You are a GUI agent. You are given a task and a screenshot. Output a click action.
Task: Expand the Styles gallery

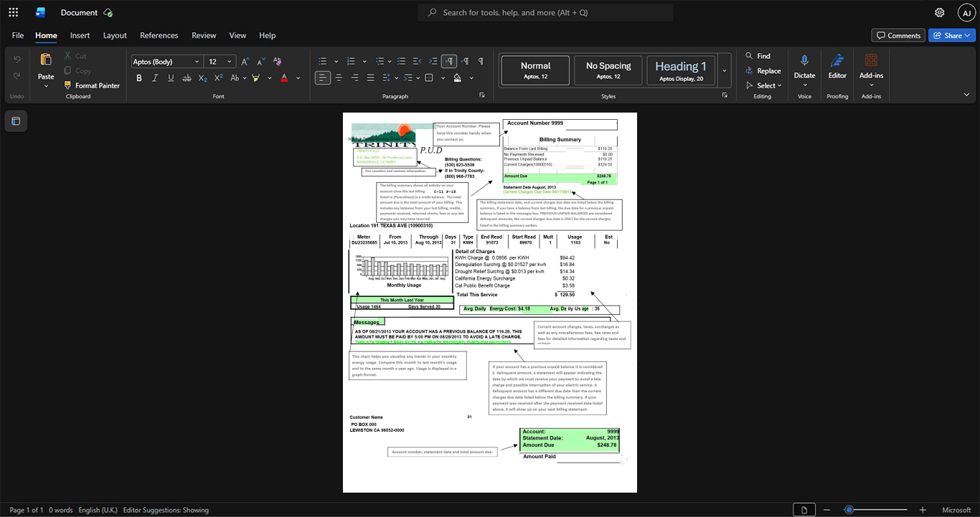click(724, 71)
